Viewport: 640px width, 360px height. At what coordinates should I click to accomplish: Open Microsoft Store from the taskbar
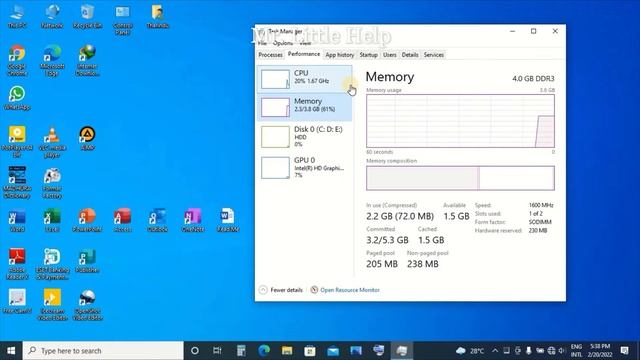[x=310, y=351]
